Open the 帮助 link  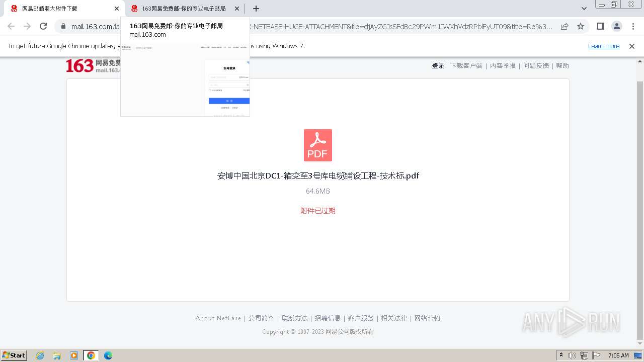pos(562,66)
